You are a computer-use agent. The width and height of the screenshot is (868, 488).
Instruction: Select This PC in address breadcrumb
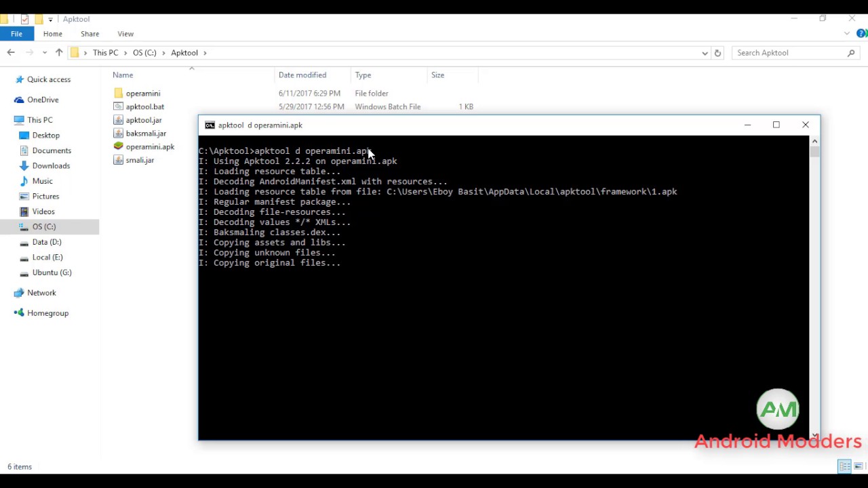[105, 53]
